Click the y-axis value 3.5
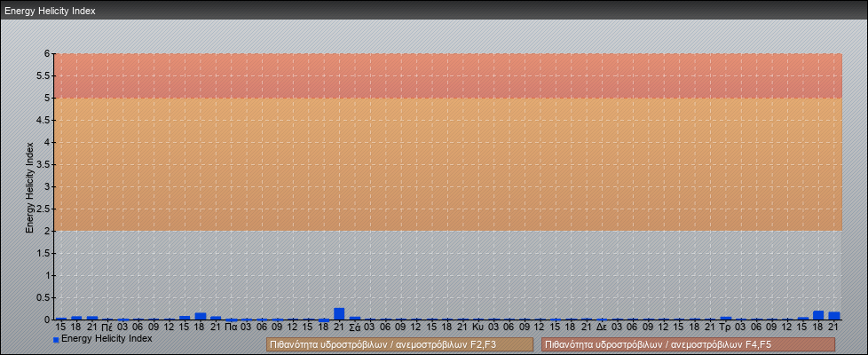868x355 pixels. pyautogui.click(x=43, y=164)
